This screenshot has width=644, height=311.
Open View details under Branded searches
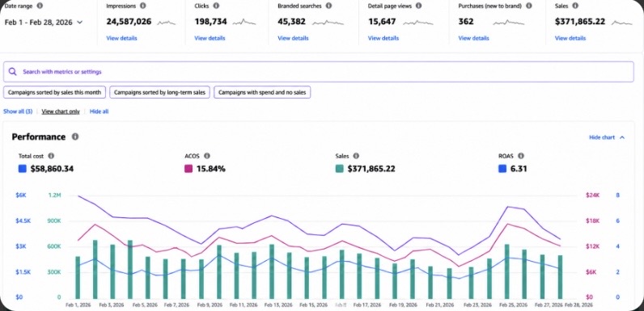tap(293, 38)
